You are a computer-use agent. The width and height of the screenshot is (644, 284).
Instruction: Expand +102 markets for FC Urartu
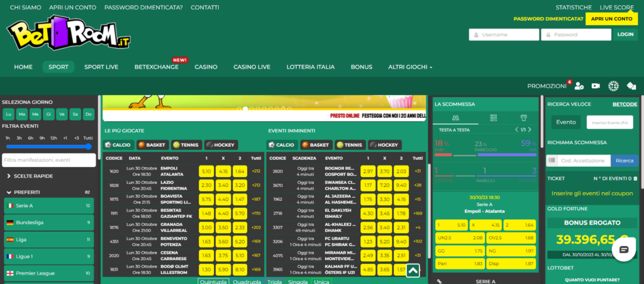point(418,241)
